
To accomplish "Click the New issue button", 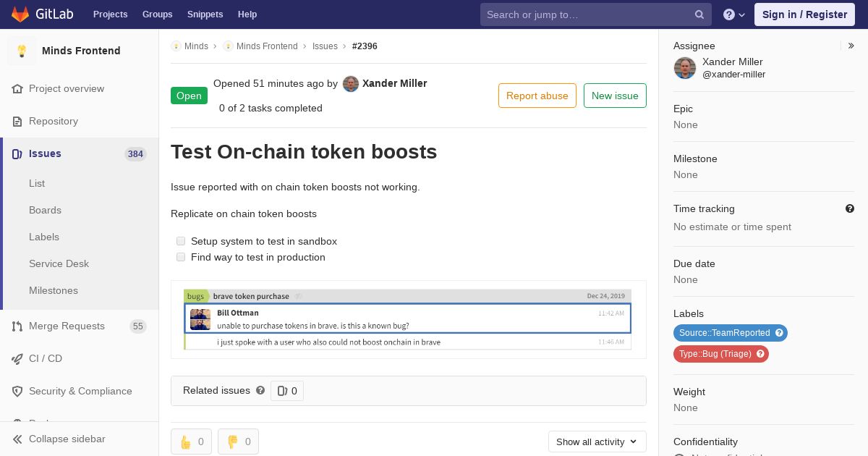I will click(615, 96).
